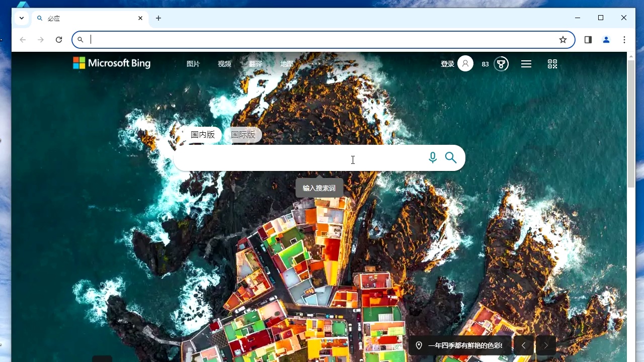
Task: Click inside the Bing search box
Action: pyautogui.click(x=302, y=157)
